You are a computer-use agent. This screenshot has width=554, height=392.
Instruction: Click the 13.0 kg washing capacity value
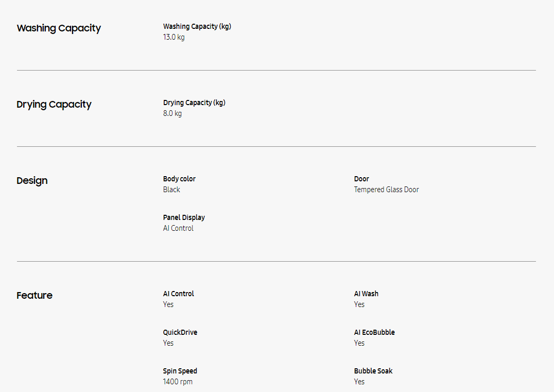[174, 37]
